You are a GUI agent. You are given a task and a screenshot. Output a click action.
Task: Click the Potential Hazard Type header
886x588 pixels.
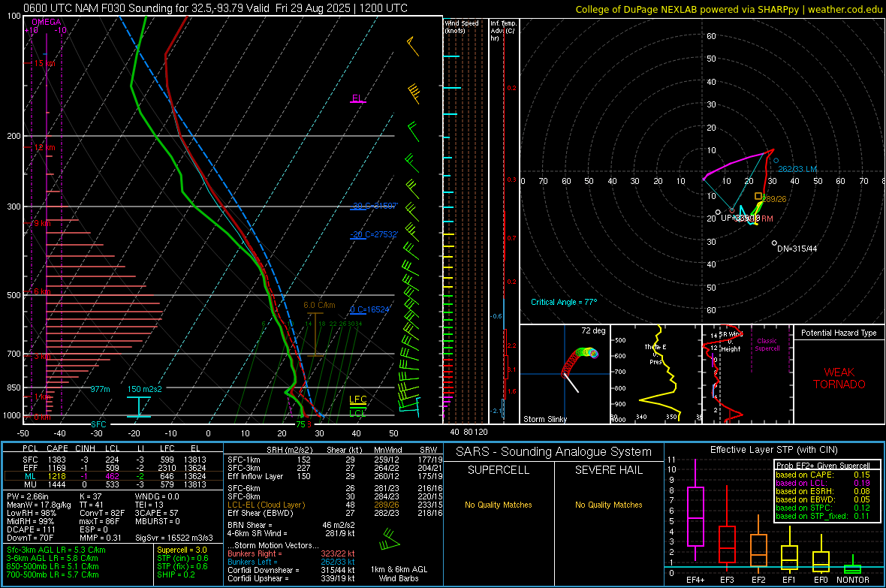839,333
